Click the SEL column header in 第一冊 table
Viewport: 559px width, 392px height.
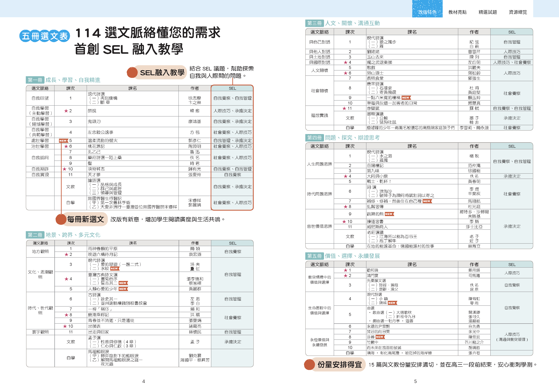[x=232, y=88]
